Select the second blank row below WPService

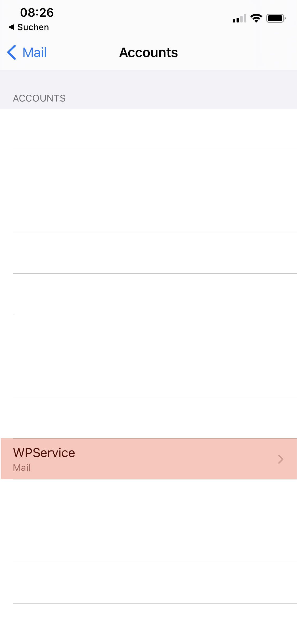(148, 541)
